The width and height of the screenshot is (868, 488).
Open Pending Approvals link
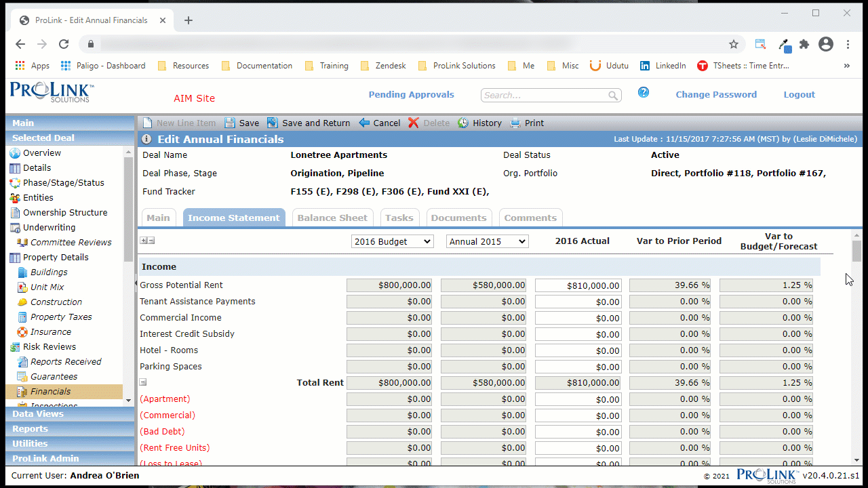click(x=411, y=95)
